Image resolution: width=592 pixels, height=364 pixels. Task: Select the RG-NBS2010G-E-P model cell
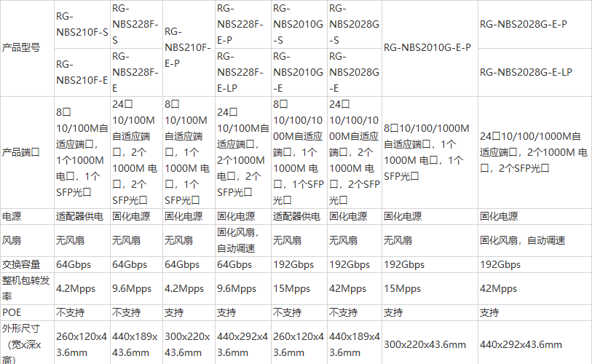pos(427,48)
